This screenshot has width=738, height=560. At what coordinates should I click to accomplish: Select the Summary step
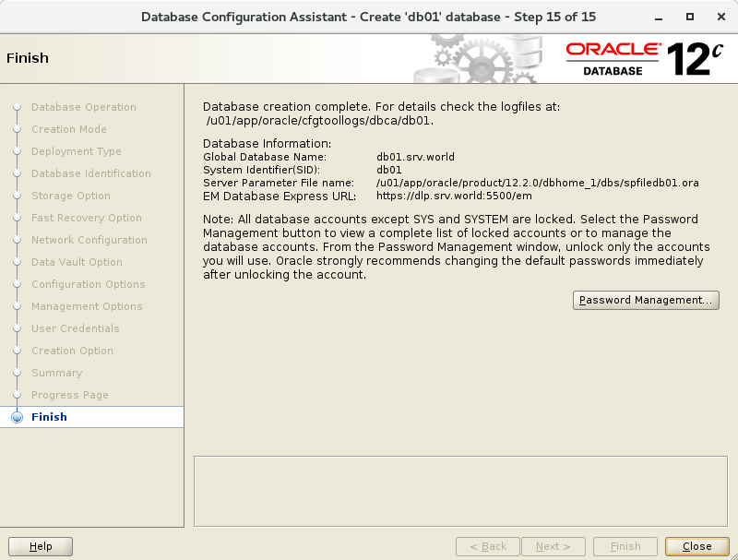coord(56,373)
